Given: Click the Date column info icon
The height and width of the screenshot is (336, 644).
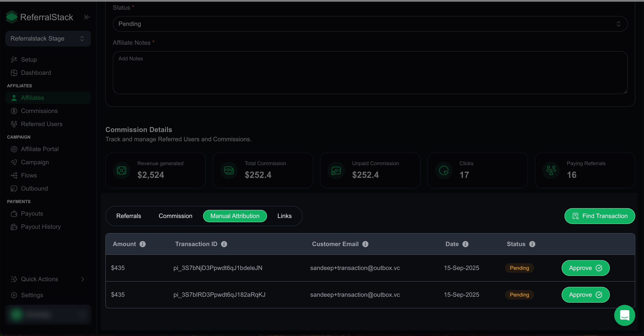Looking at the screenshot, I should coord(465,244).
